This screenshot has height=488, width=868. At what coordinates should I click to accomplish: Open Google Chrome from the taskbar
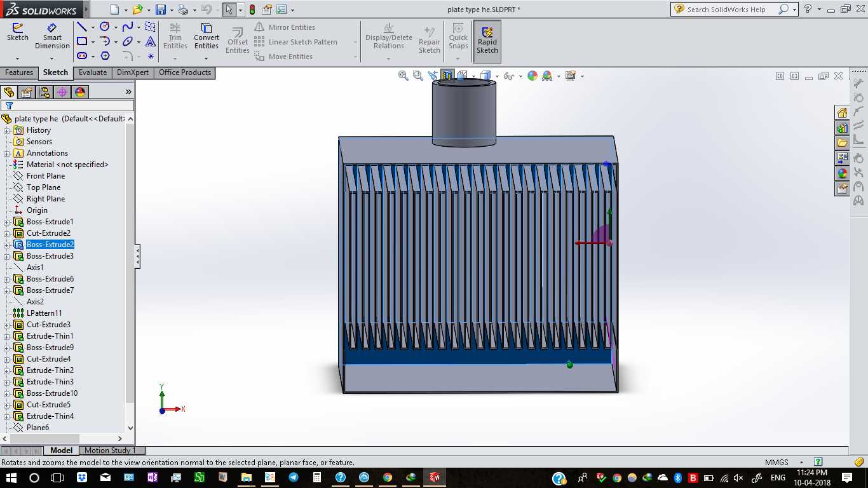click(388, 477)
